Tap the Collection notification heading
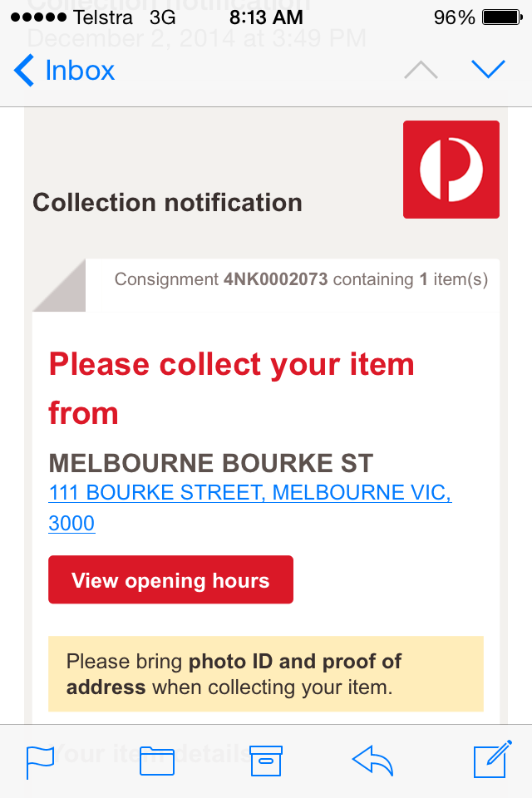 point(167,202)
